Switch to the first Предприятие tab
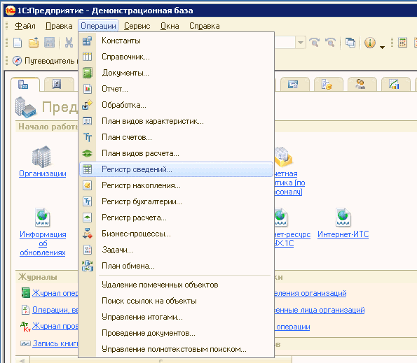 (x=24, y=85)
